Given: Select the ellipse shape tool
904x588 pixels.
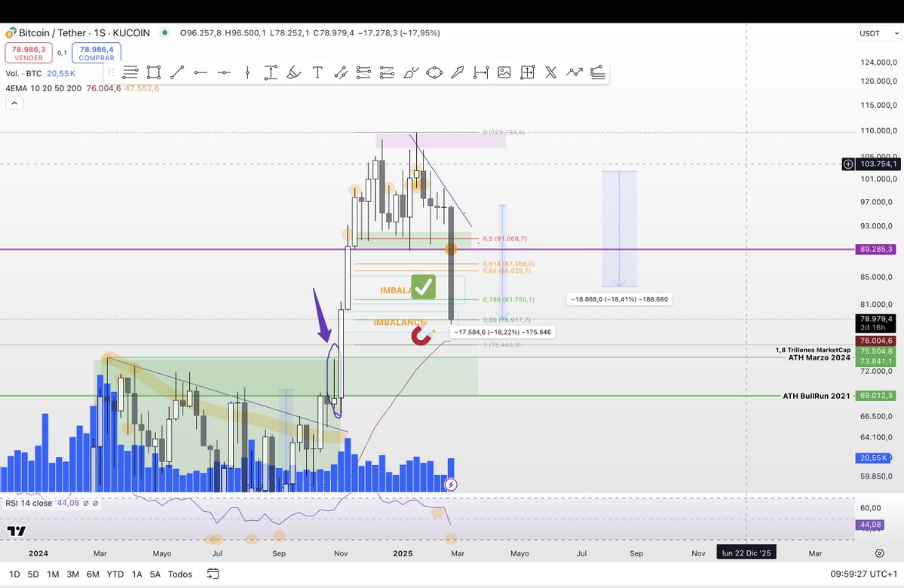Looking at the screenshot, I should 434,72.
